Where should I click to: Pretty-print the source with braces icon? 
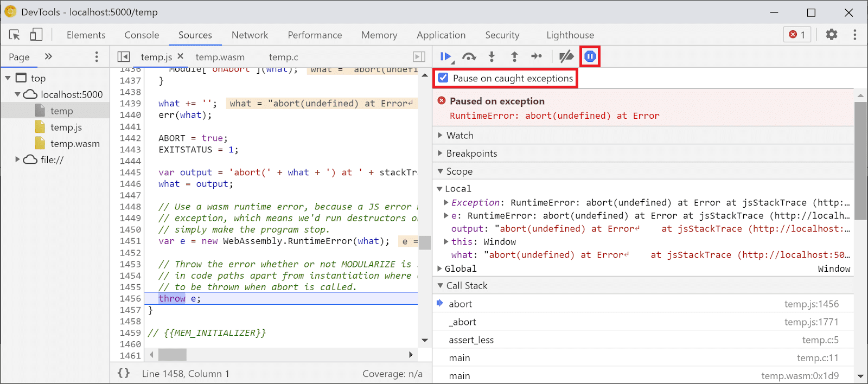point(124,373)
